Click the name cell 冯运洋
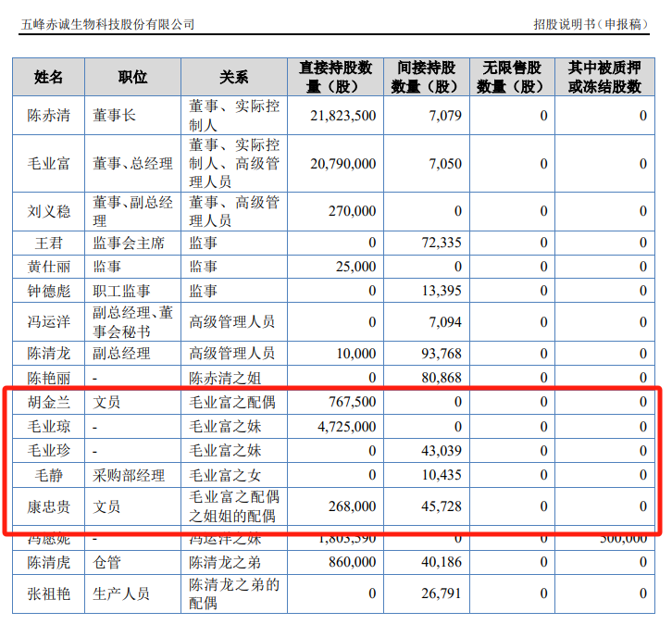This screenshot has width=672, height=637. (48, 322)
